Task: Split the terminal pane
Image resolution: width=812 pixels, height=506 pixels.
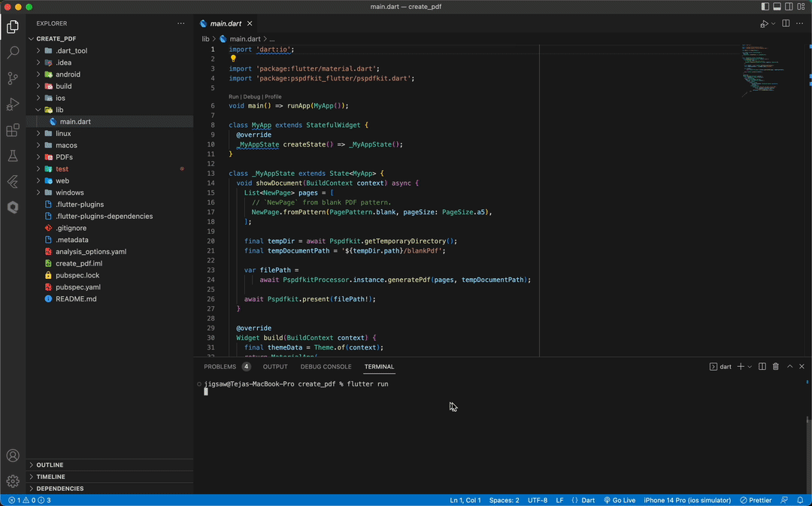Action: click(x=764, y=366)
